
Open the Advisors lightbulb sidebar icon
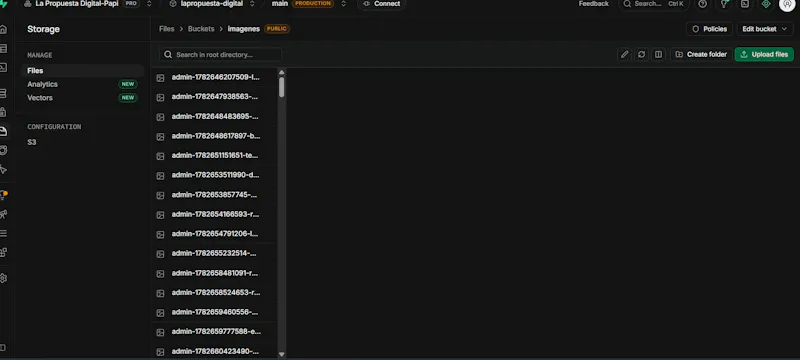(x=4, y=195)
